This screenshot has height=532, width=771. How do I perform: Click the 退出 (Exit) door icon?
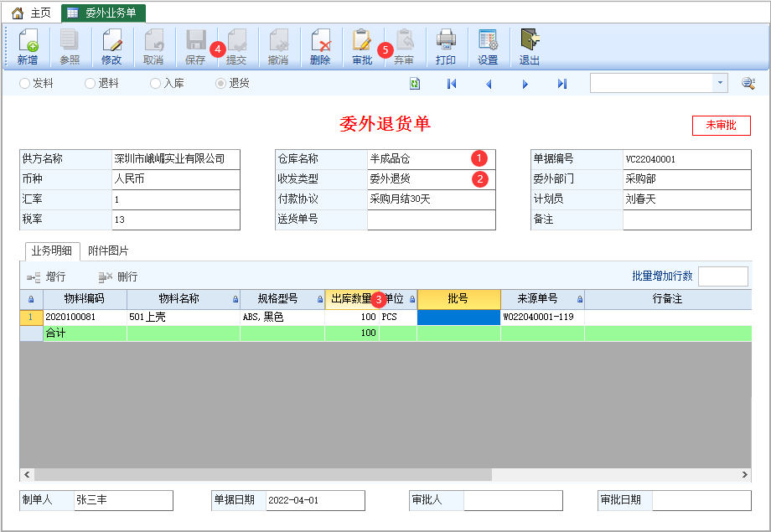pyautogui.click(x=530, y=40)
